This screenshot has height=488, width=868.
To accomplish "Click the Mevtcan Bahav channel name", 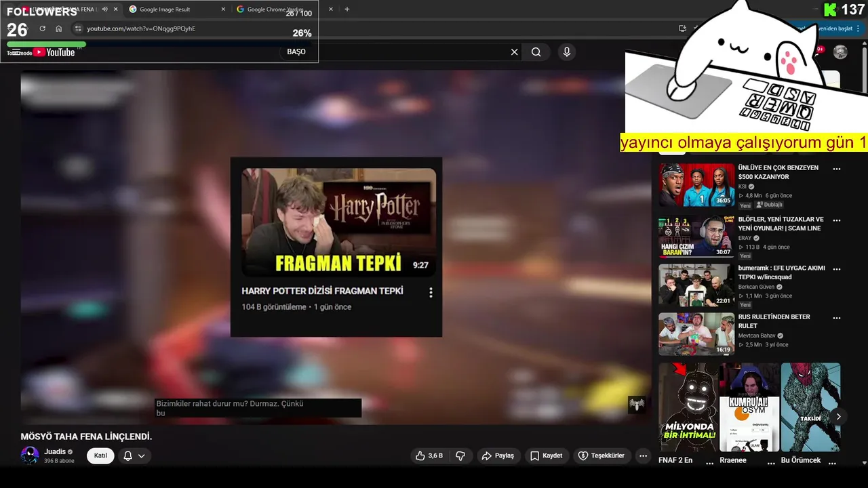I will point(757,335).
